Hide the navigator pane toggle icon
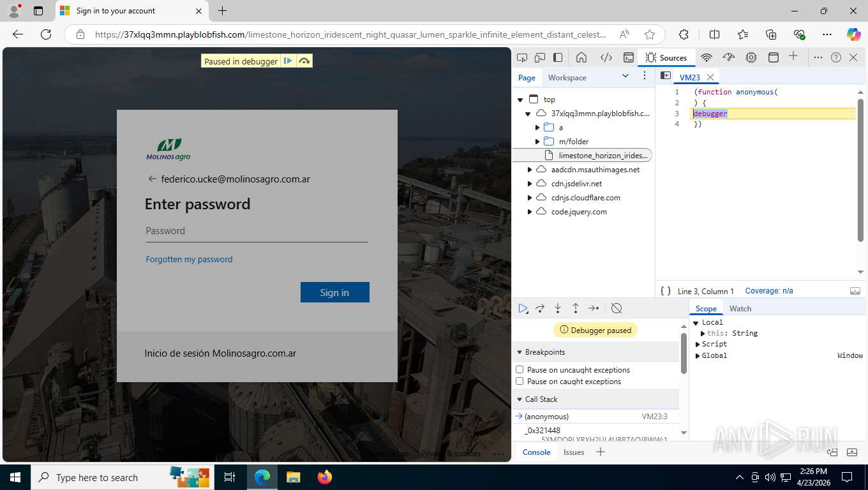Image resolution: width=868 pixels, height=490 pixels. [x=665, y=75]
